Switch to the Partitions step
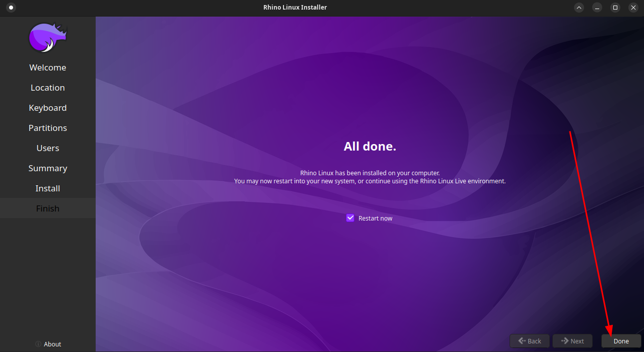The height and width of the screenshot is (352, 644). (47, 128)
